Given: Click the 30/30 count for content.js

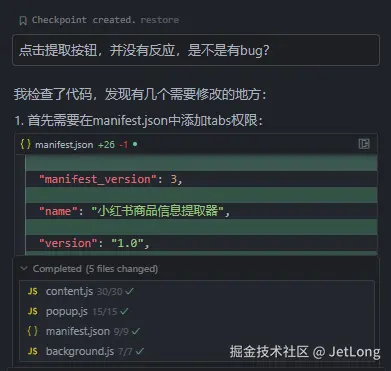Looking at the screenshot, I should 110,292.
